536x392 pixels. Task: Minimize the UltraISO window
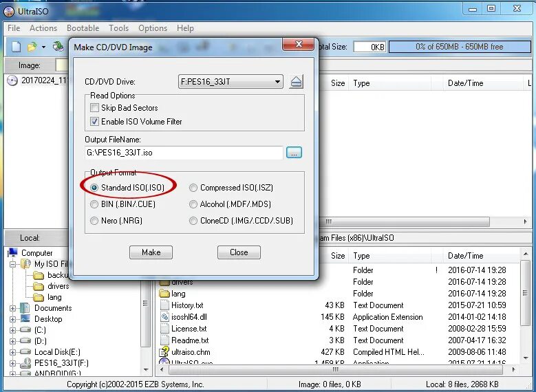(x=473, y=9)
